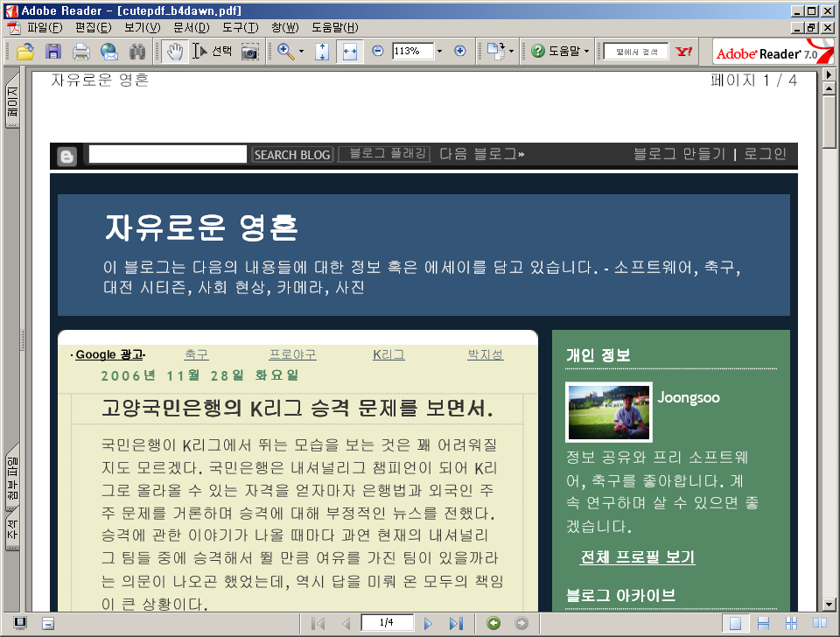Open the 페이지 side panel tab
840x637 pixels.
pos(12,101)
